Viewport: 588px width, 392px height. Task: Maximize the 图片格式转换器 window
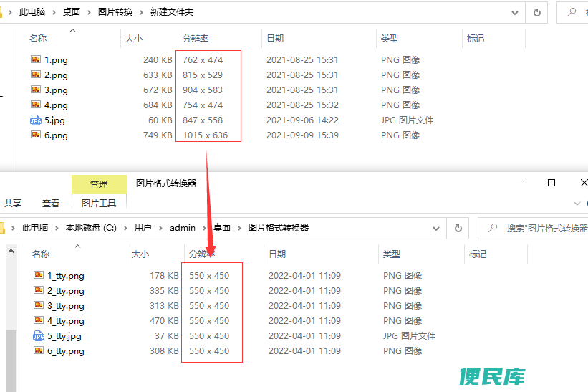(551, 183)
